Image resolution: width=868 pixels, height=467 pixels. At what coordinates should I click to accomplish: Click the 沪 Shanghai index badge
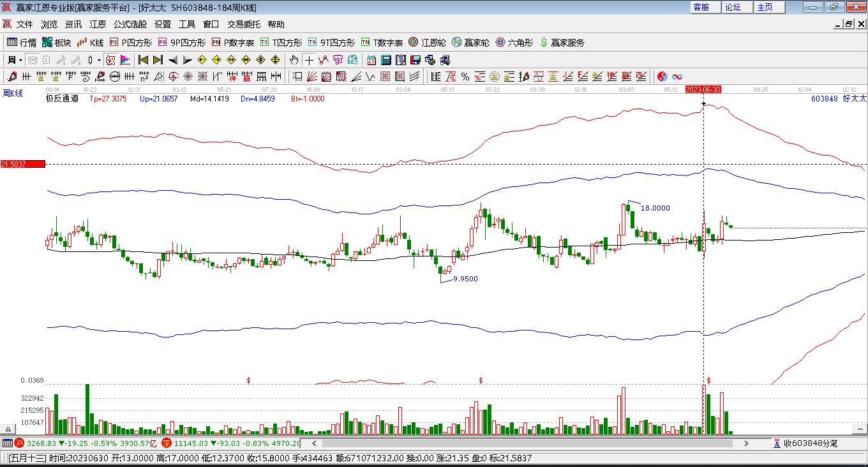[19, 443]
